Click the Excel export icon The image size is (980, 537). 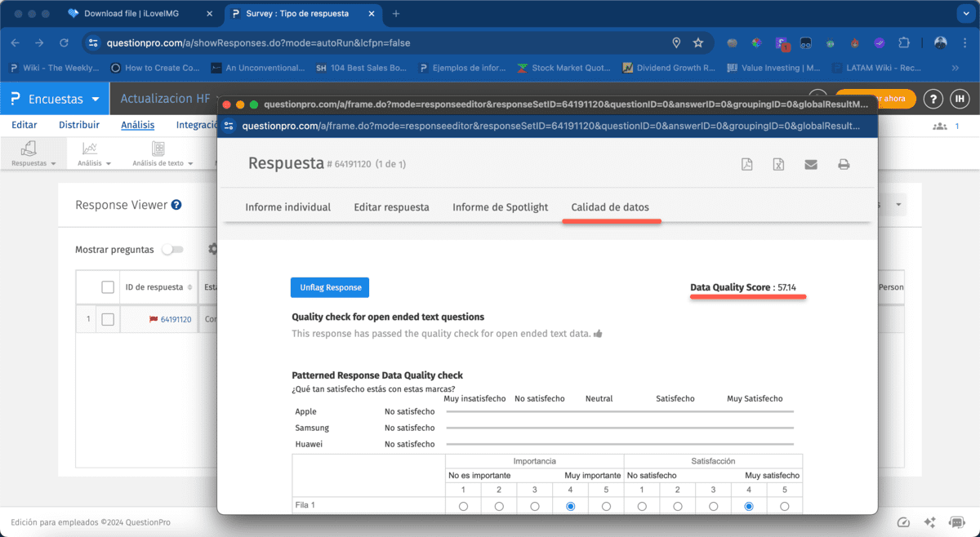pyautogui.click(x=779, y=164)
